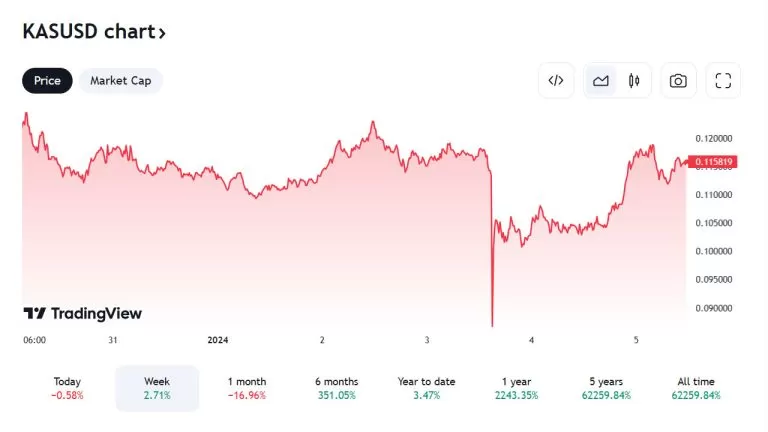
Task: Switch to area chart style
Action: coord(601,81)
